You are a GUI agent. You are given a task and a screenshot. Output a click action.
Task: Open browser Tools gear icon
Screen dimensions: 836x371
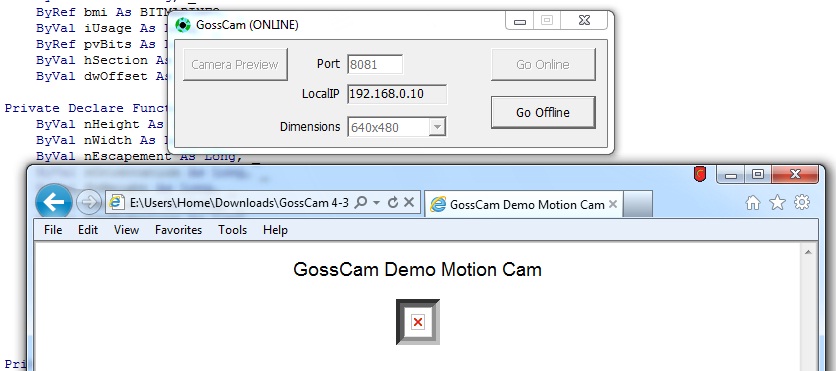tap(802, 202)
